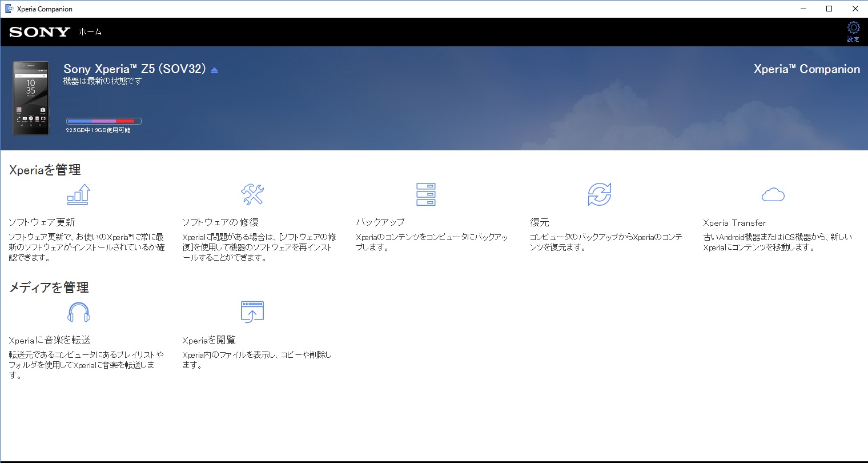Click the headphones music transfer icon

click(x=79, y=313)
